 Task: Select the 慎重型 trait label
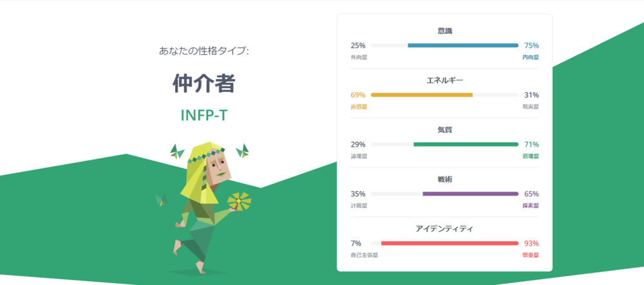coord(530,255)
